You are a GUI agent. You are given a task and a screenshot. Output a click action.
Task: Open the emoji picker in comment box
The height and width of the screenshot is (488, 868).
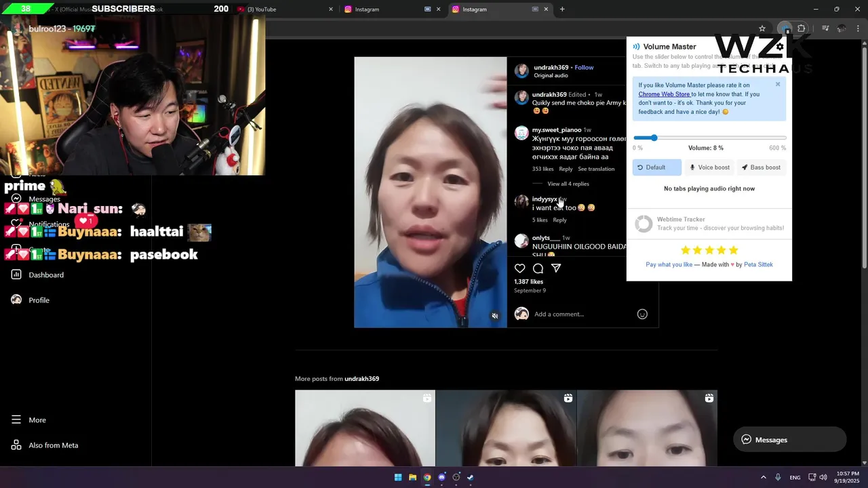[x=642, y=314]
